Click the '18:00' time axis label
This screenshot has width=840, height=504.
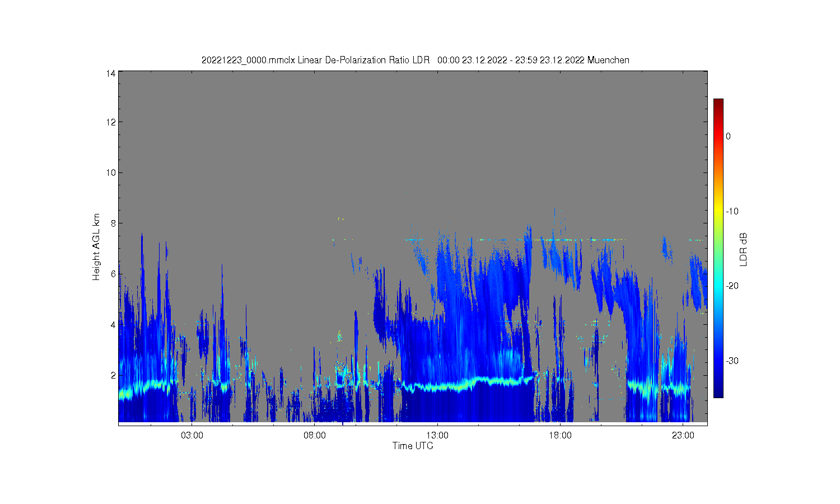coord(560,436)
